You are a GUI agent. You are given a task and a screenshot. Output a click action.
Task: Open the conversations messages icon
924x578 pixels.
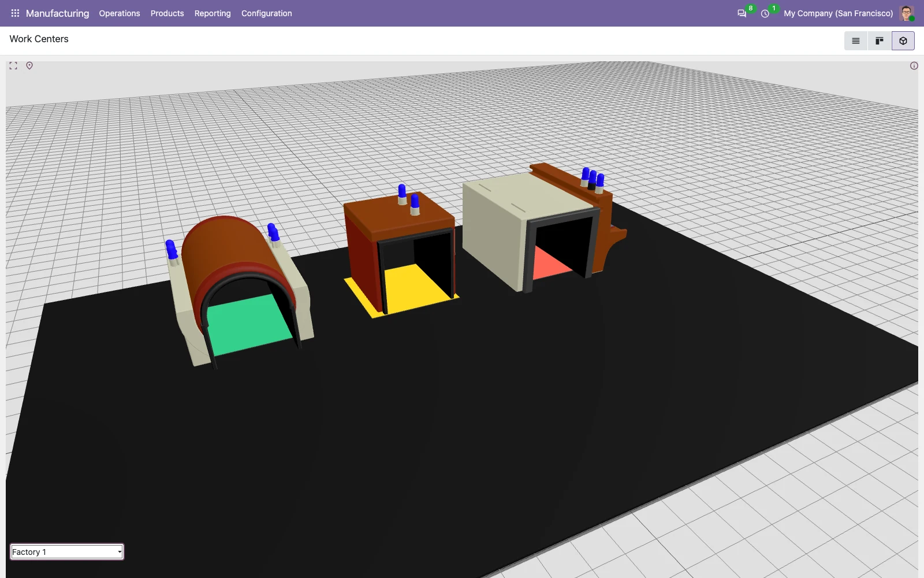(x=742, y=13)
